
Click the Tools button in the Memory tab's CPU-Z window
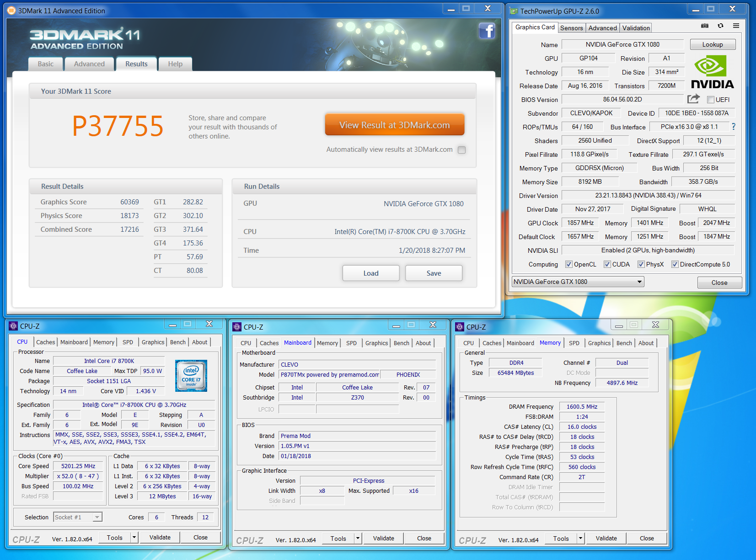561,539
